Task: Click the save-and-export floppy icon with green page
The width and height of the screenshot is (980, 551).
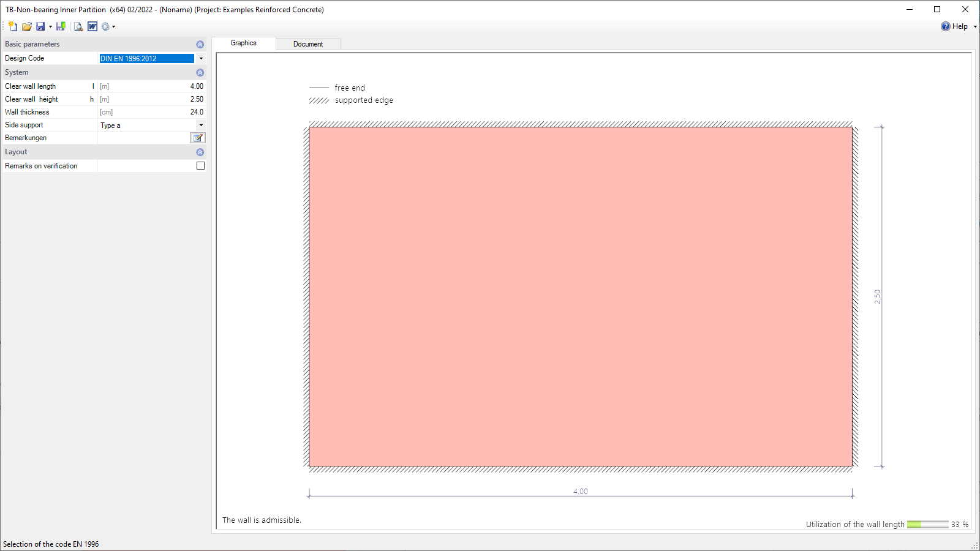Action: pos(61,26)
